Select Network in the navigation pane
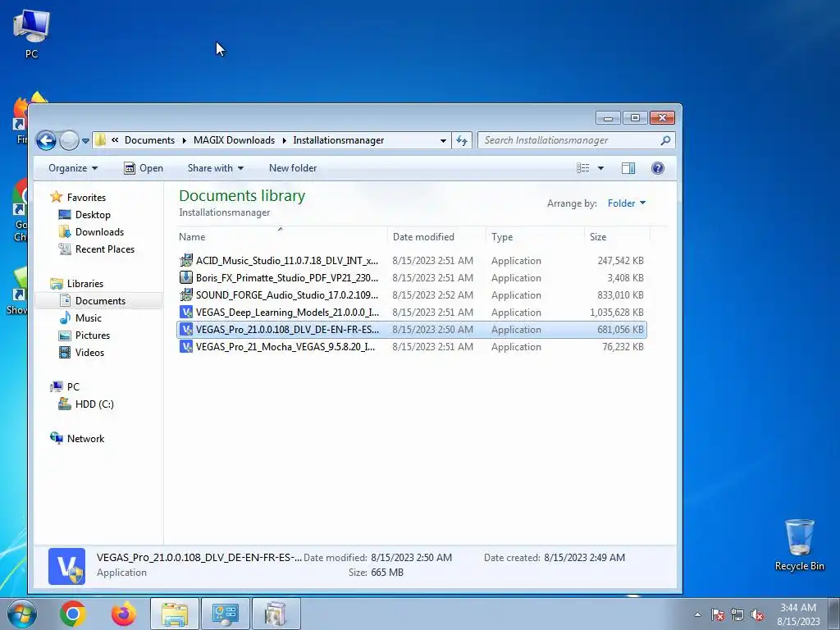 pyautogui.click(x=85, y=438)
